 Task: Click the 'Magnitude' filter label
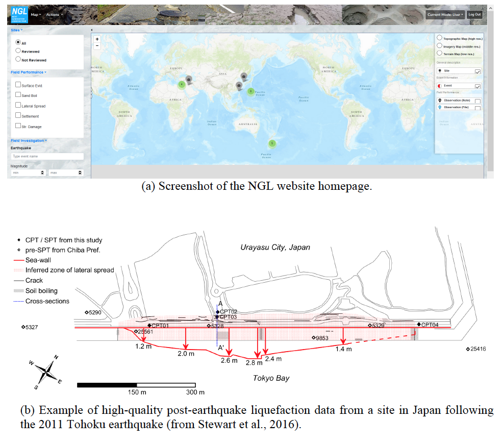click(19, 166)
